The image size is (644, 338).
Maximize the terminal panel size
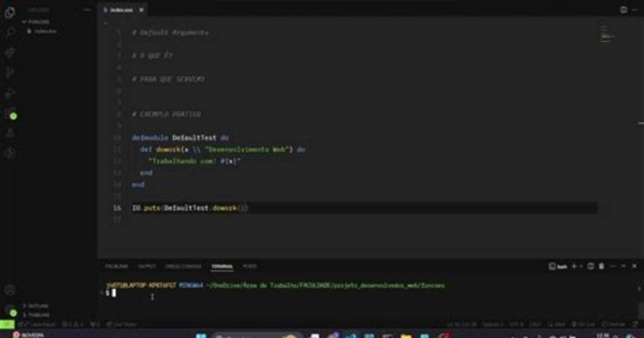tap(624, 266)
